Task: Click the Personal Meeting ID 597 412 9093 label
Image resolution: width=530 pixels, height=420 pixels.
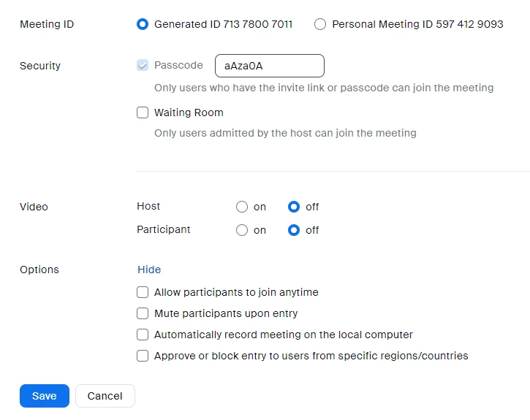Action: [417, 24]
